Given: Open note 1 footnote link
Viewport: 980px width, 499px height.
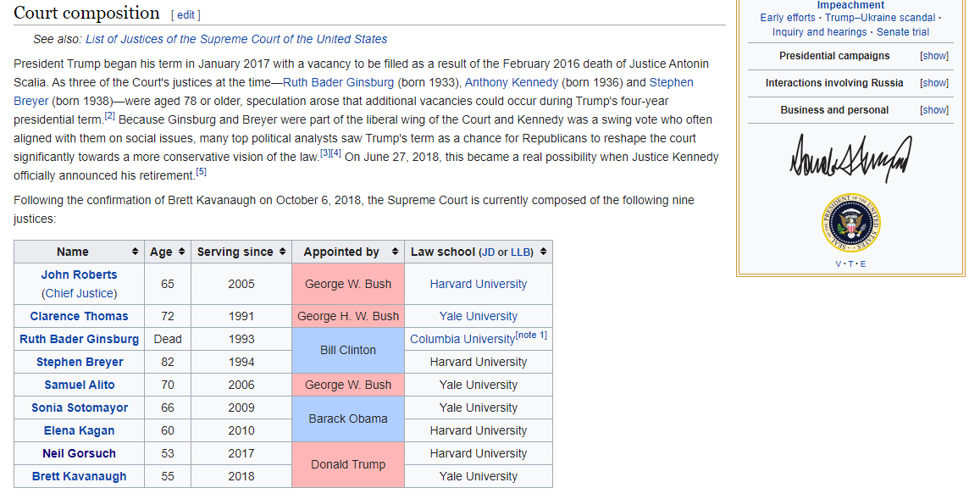Looking at the screenshot, I should click(x=531, y=335).
